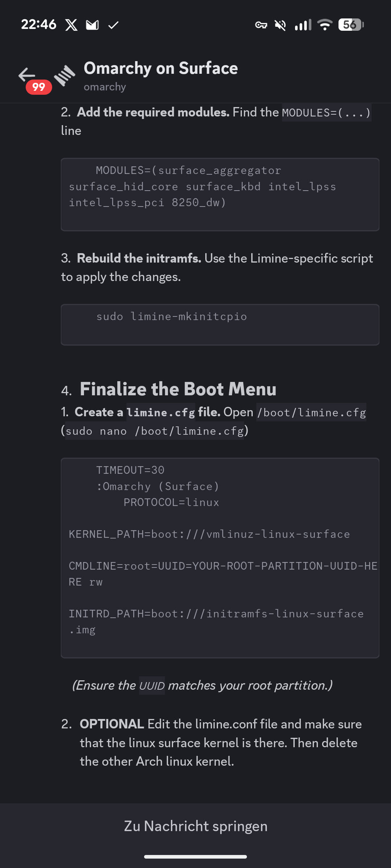The image size is (391, 868).
Task: Tap the battery indicator showing 56
Action: pos(350,25)
